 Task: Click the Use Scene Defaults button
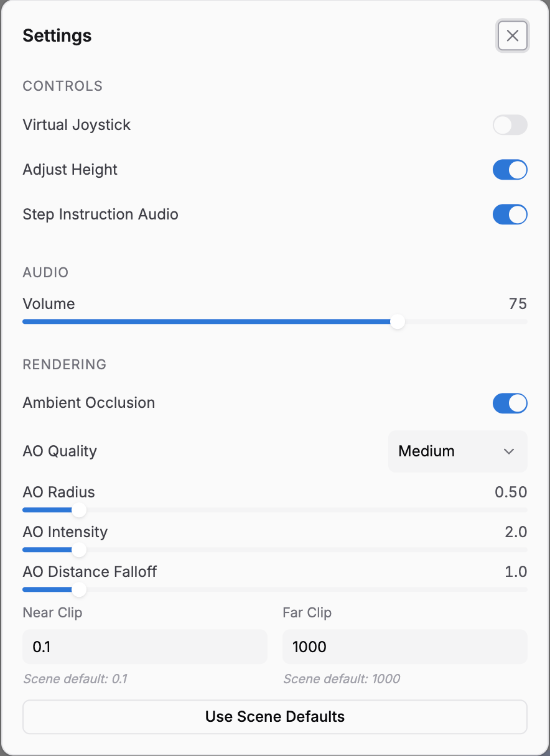click(x=275, y=717)
